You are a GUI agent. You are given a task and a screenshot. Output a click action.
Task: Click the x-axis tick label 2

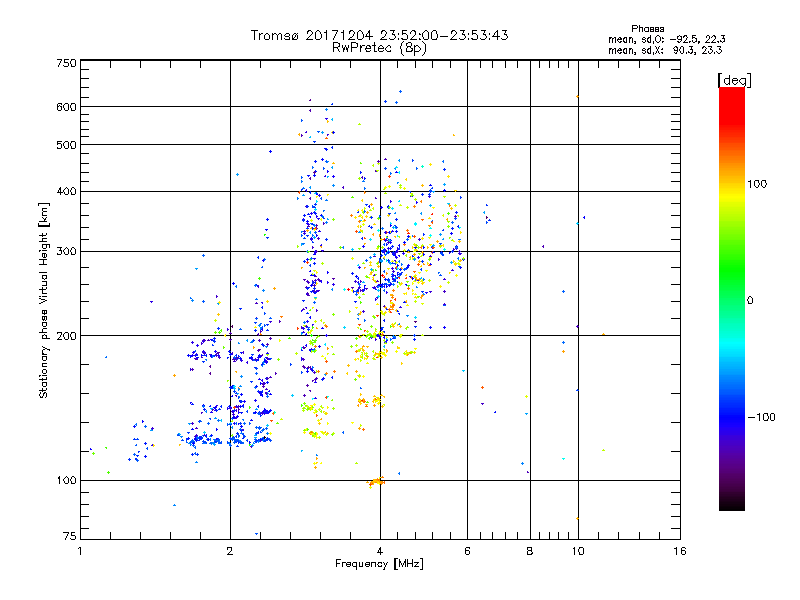coord(230,551)
